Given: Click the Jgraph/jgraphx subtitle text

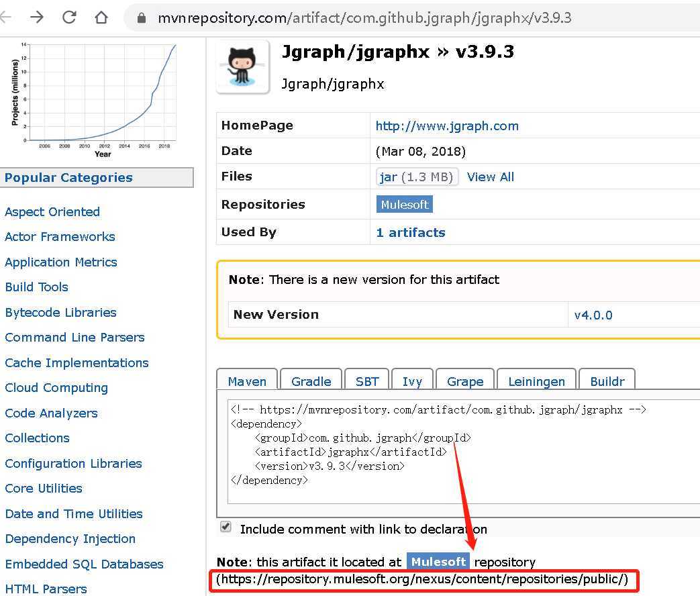Looking at the screenshot, I should 333,85.
